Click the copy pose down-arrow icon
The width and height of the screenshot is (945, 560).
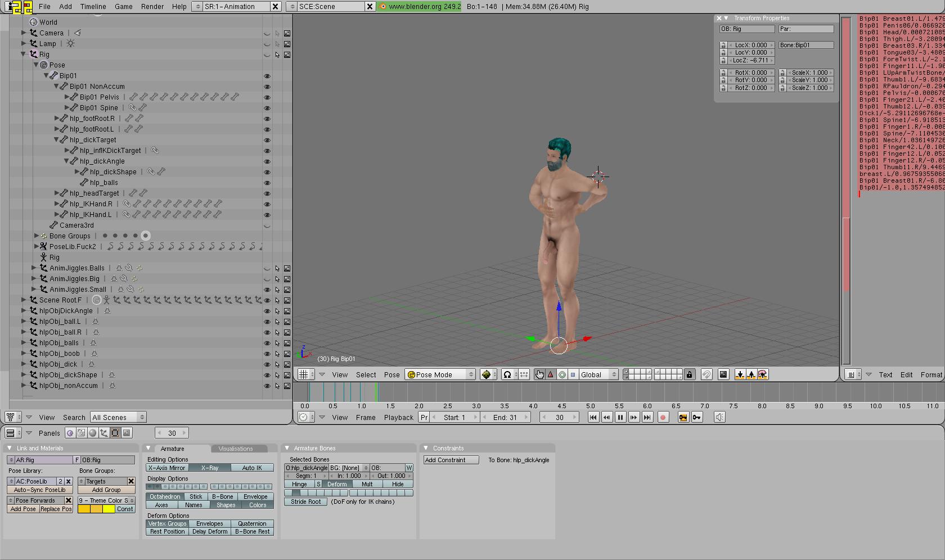coord(740,374)
